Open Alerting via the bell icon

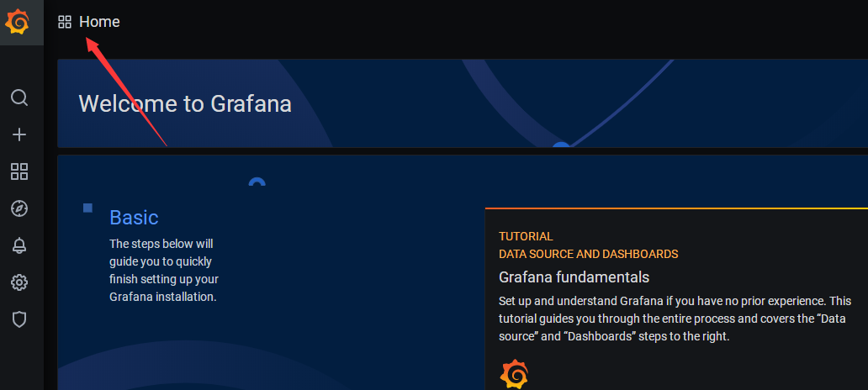coord(19,245)
